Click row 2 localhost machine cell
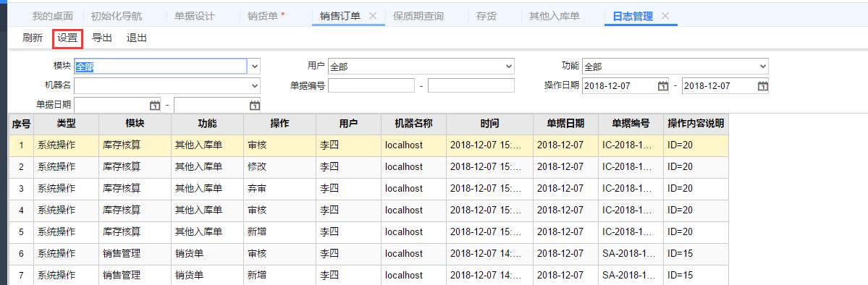This screenshot has width=868, height=285. (413, 167)
